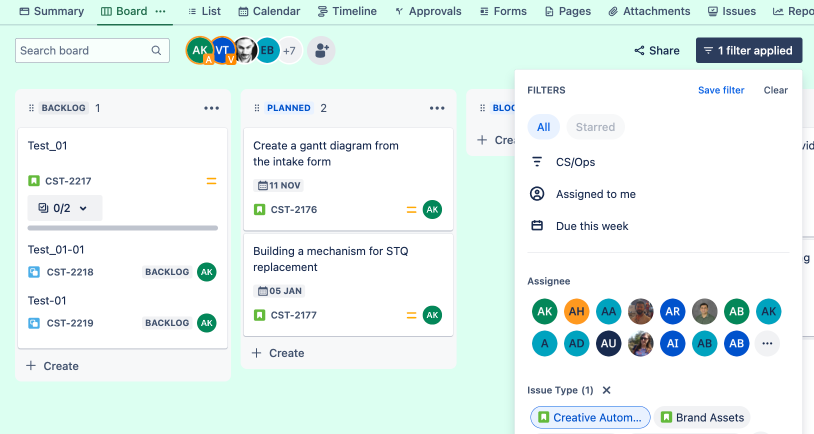Filter by VT avatar in board header
Image resolution: width=814 pixels, height=434 pixels.
click(x=223, y=50)
